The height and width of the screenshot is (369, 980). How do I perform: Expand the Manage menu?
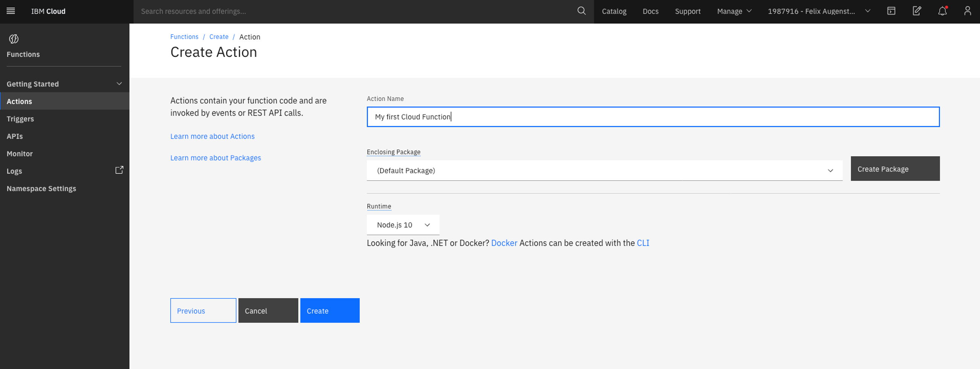(734, 11)
